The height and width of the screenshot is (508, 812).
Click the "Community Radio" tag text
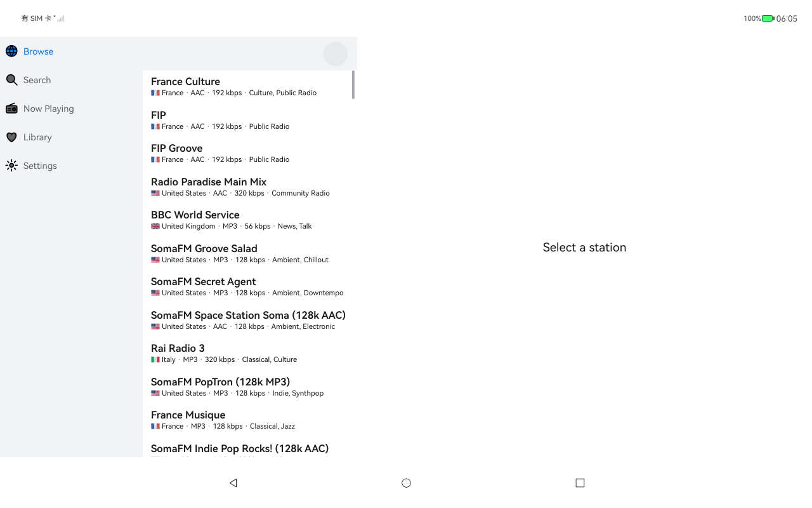pyautogui.click(x=301, y=193)
